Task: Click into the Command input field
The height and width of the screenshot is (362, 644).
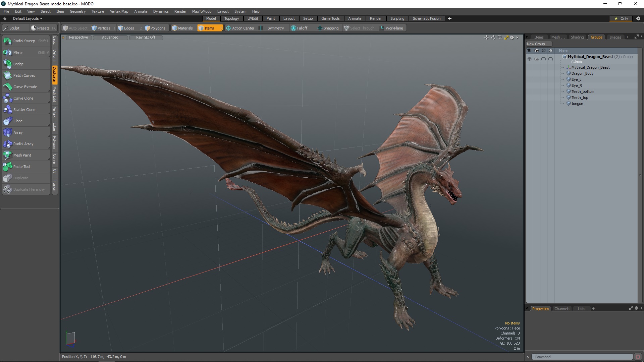Action: tap(583, 357)
